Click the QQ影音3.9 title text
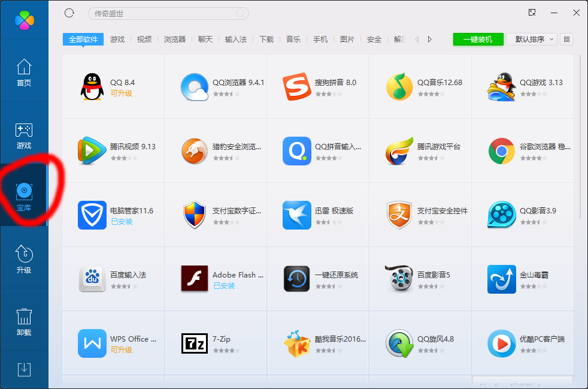This screenshot has height=389, width=588. (x=538, y=210)
